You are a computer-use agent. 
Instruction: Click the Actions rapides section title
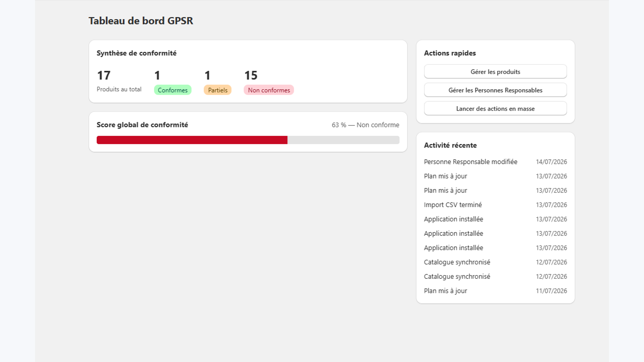[450, 53]
